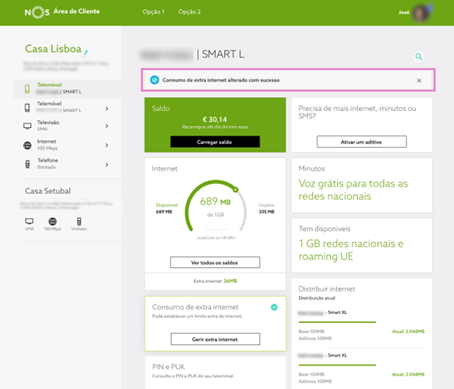
Task: Click the phone icon under Casa Setubal
Action: coord(79,221)
